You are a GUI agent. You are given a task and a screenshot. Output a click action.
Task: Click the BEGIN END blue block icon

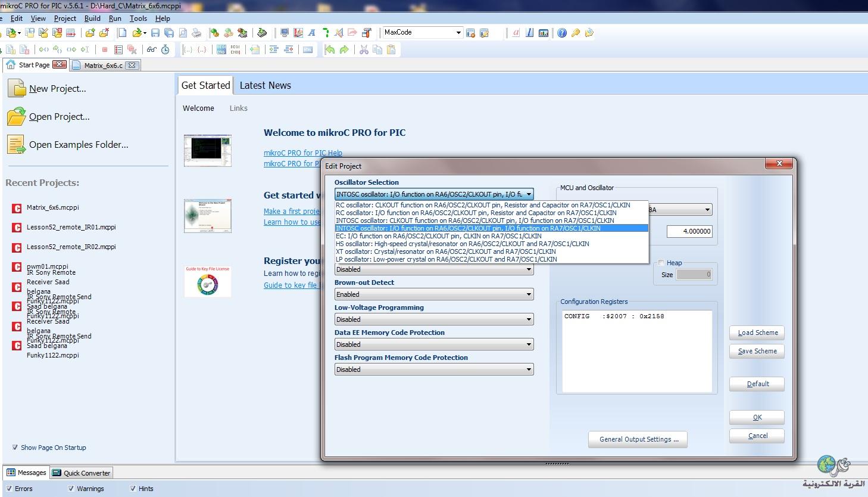click(221, 49)
